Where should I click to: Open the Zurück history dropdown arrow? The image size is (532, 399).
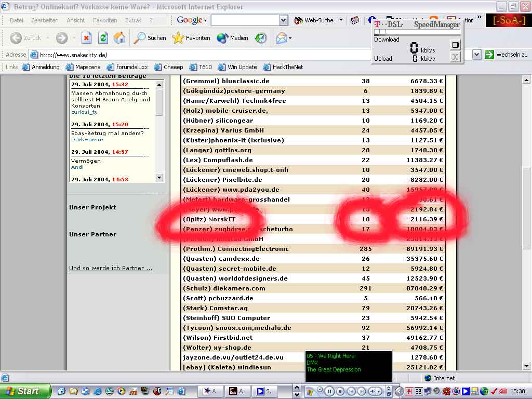(47, 38)
